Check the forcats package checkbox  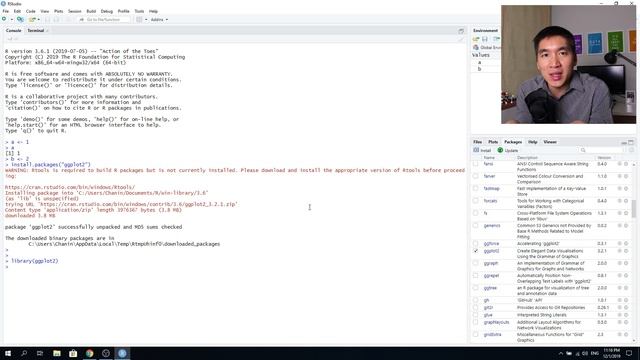[x=476, y=201]
